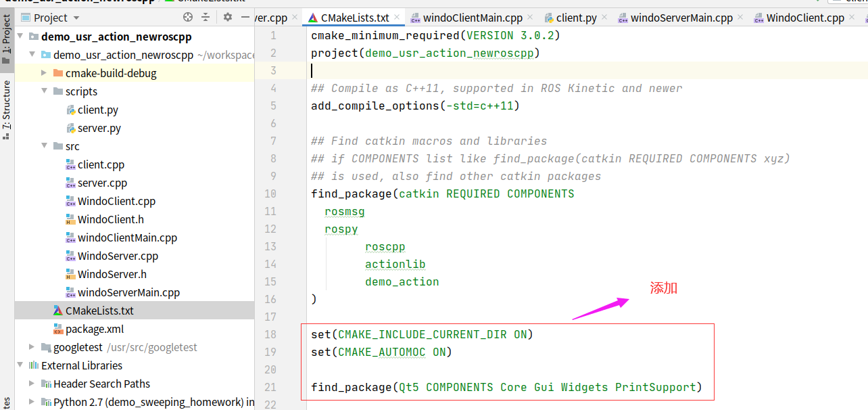This screenshot has width=868, height=410.
Task: Expand the cmake-build-debug folder
Action: [43, 72]
